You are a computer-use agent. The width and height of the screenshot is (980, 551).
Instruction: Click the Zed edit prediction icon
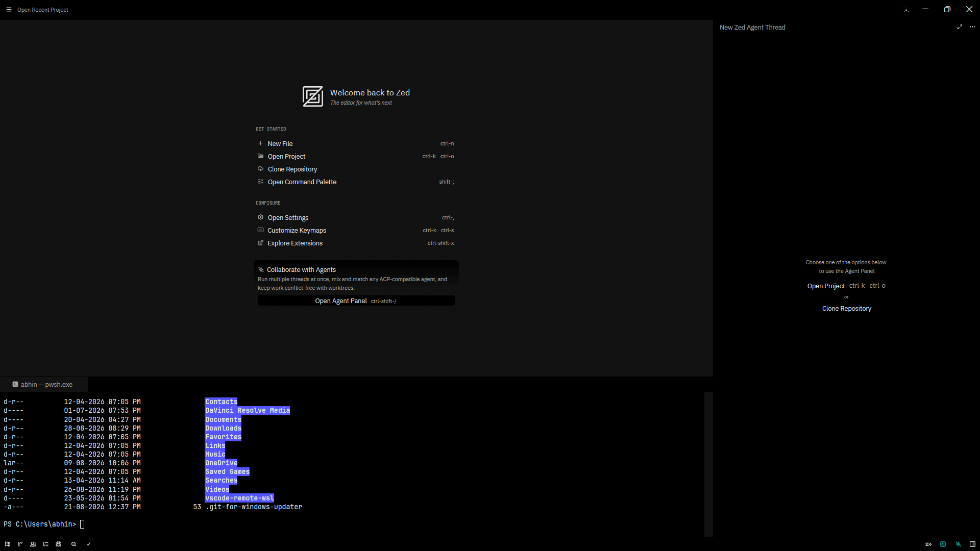[928, 544]
